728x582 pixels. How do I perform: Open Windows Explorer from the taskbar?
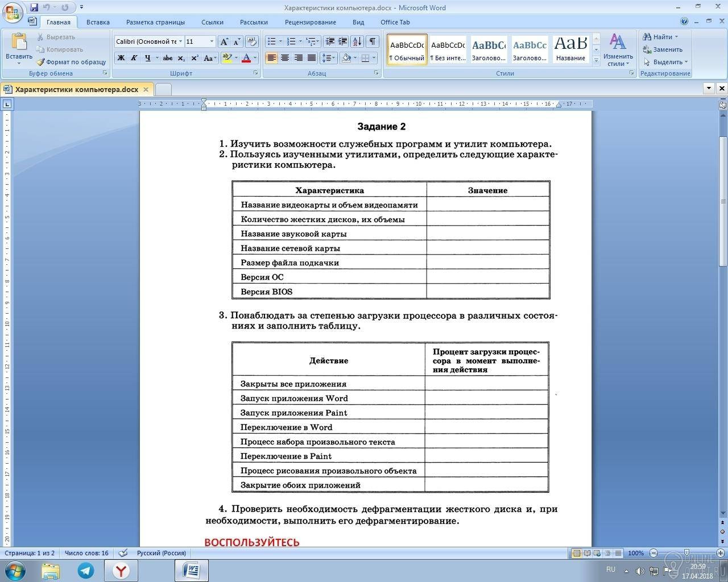point(51,571)
